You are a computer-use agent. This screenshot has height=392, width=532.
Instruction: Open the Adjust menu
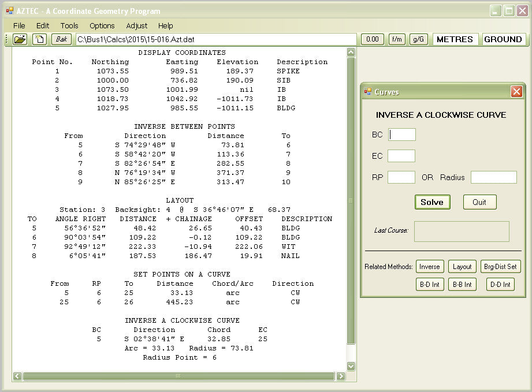[x=137, y=25]
